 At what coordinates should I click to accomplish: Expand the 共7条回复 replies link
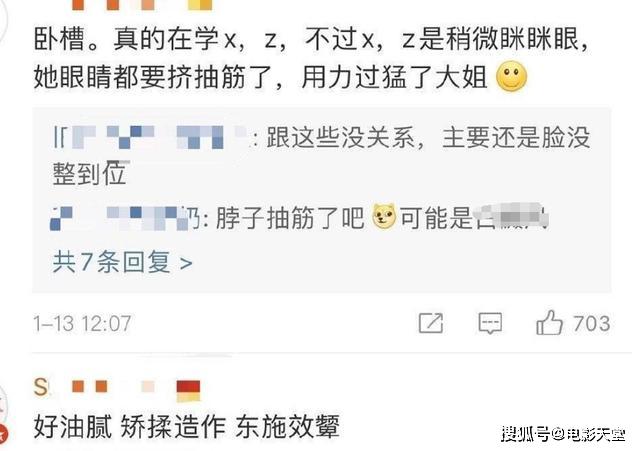(x=122, y=262)
